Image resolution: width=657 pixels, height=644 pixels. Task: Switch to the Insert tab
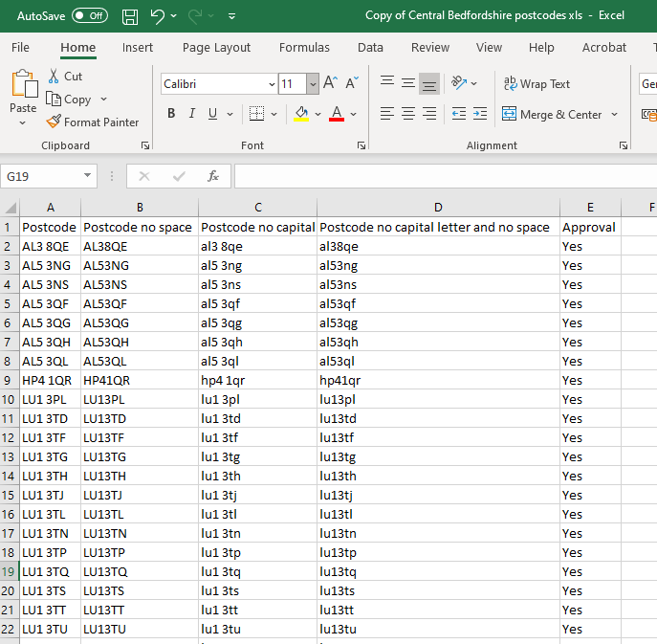click(x=138, y=48)
